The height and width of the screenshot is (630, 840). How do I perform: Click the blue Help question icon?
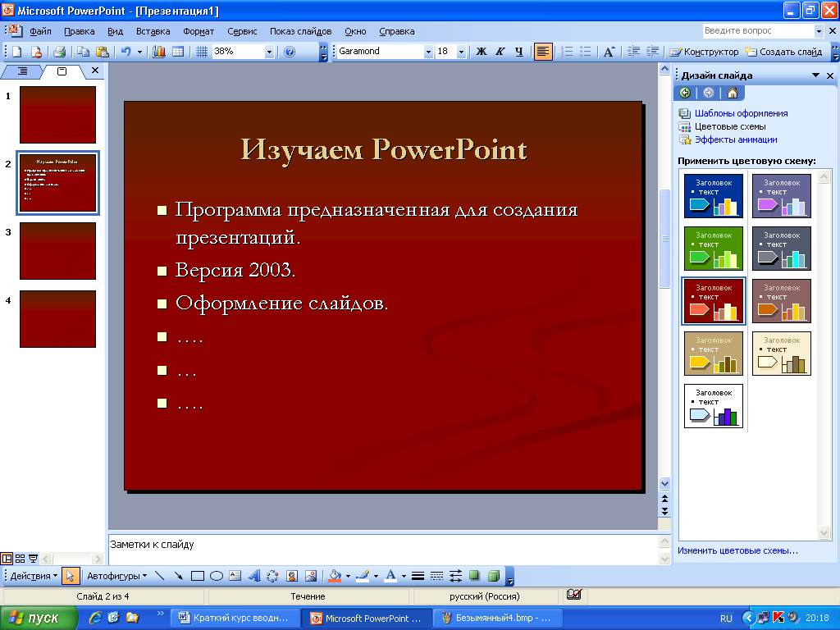pyautogui.click(x=290, y=52)
